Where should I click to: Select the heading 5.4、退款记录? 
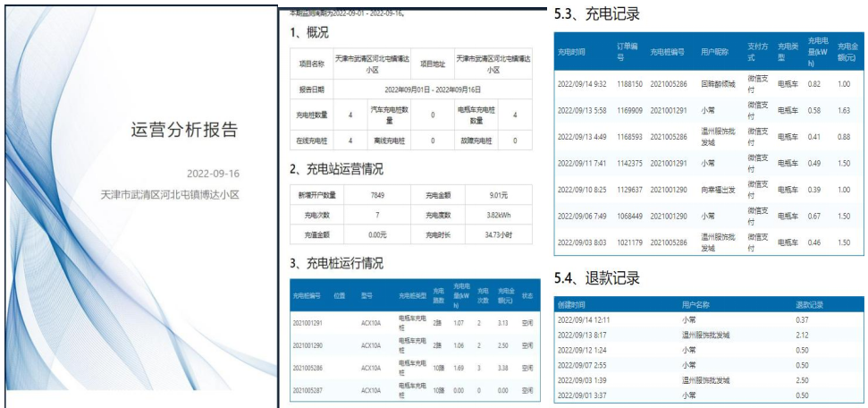tap(597, 278)
